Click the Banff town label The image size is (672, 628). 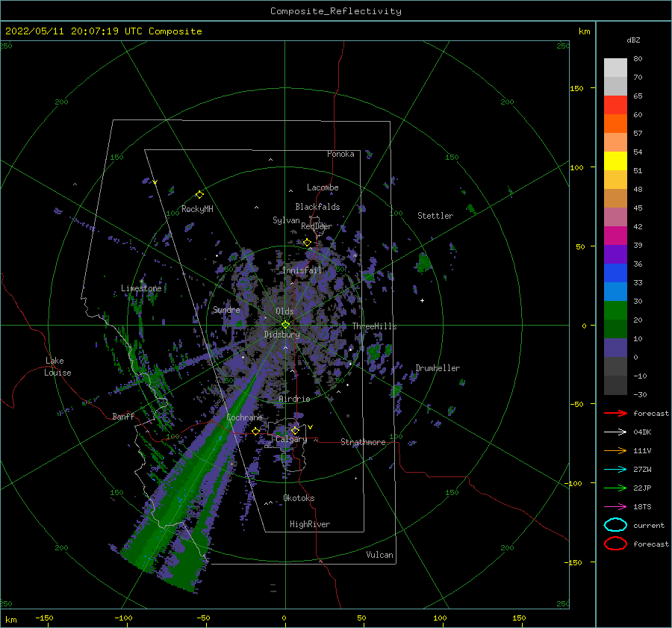tap(123, 416)
